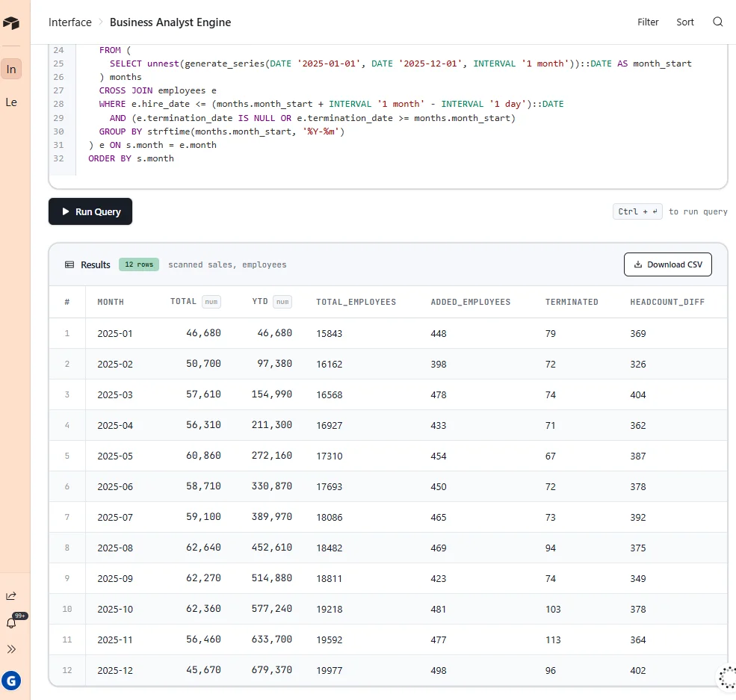Click total employees value 19218
Screen dimensions: 736x700
pyautogui.click(x=329, y=610)
